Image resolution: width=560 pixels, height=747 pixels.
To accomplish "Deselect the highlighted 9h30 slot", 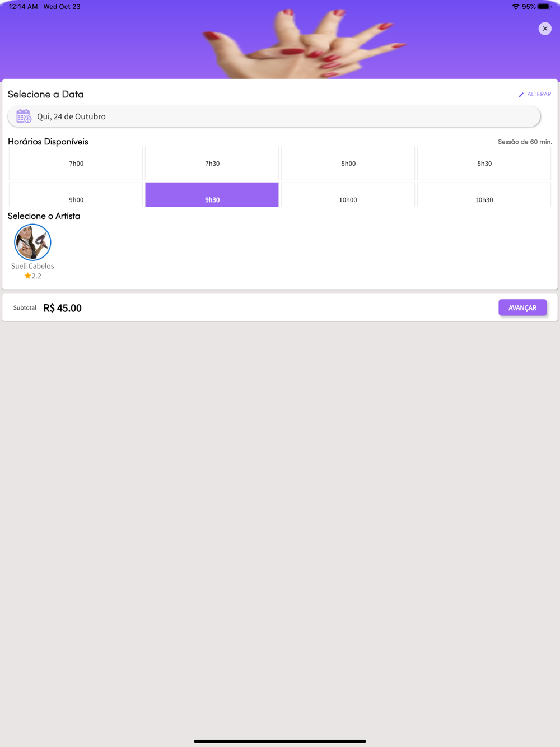I will [212, 195].
